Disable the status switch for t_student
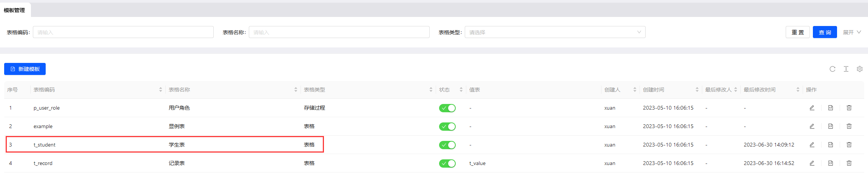868x191 pixels. (x=447, y=145)
